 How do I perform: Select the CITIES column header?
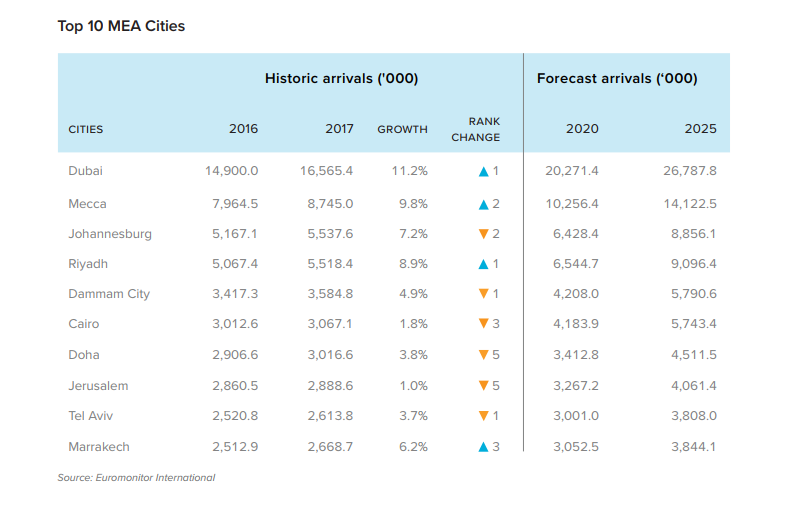click(x=86, y=130)
